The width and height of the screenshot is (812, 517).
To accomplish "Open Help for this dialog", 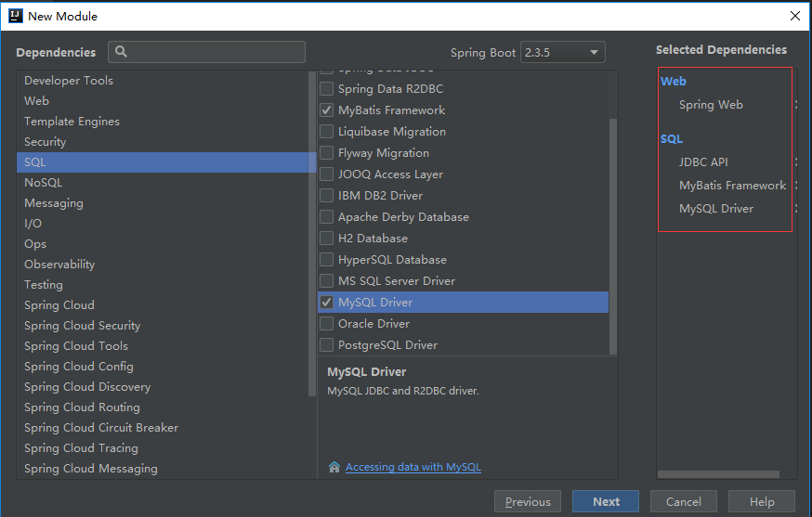I will (x=762, y=501).
